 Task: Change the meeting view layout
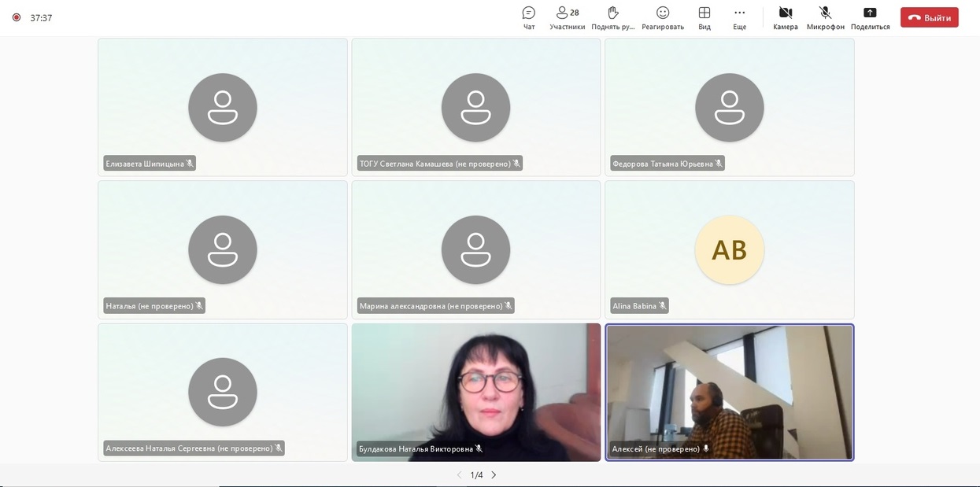pos(704,18)
